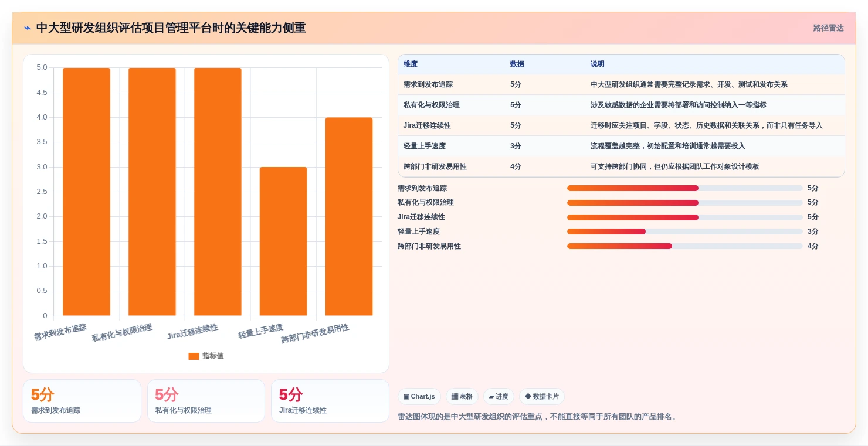Click the 5.0 y-axis tick label
The width and height of the screenshot is (868, 446).
42,67
